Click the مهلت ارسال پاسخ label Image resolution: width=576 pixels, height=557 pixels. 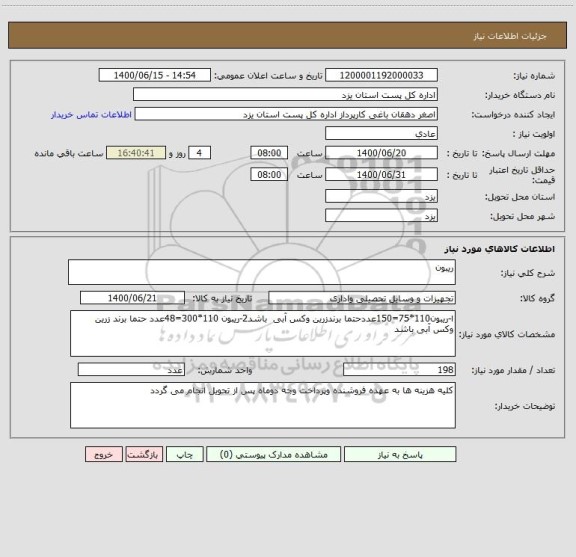(518, 153)
